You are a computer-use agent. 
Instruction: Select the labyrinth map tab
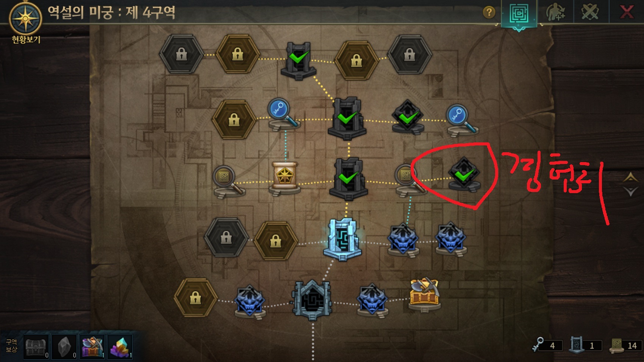click(519, 14)
